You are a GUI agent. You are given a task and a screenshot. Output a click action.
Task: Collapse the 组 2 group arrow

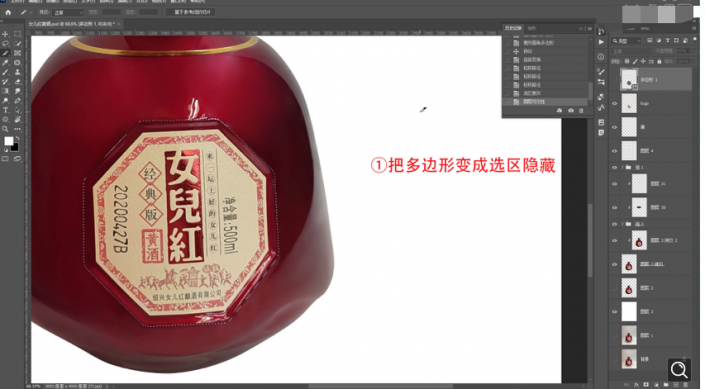[623, 224]
